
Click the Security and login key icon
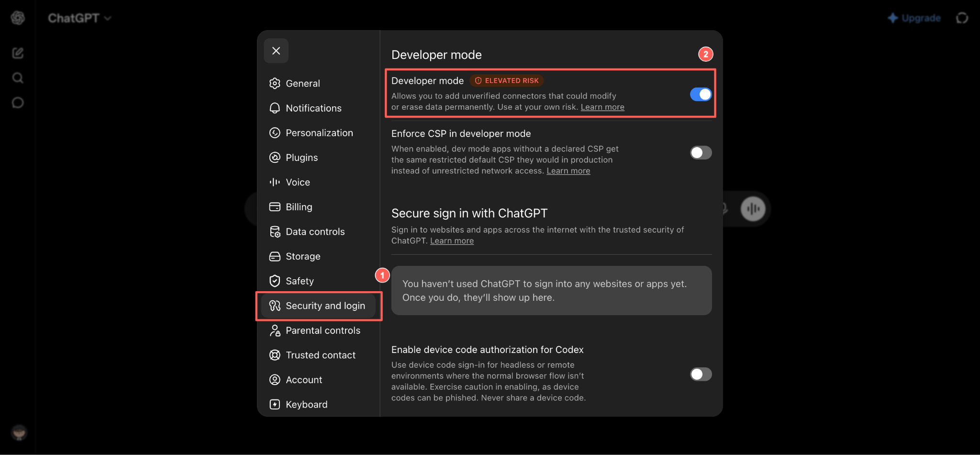click(275, 306)
